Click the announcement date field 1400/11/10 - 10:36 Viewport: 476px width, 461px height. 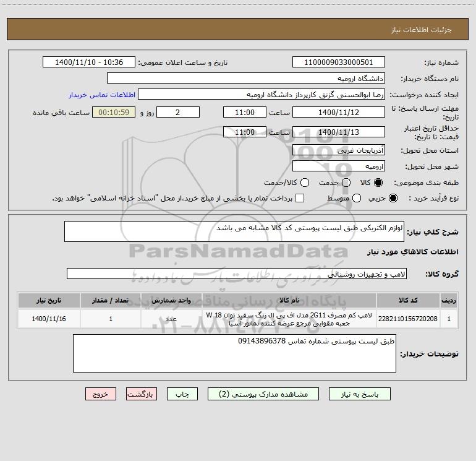[x=89, y=62]
